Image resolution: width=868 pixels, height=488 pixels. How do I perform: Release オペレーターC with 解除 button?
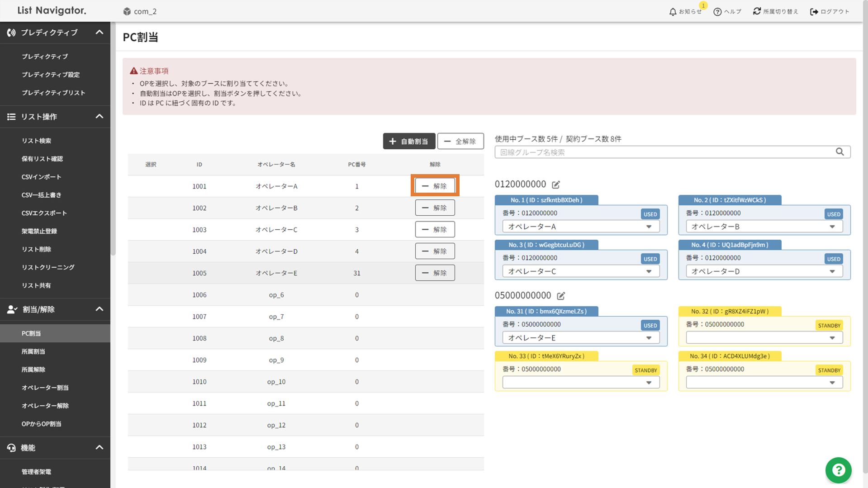click(435, 229)
